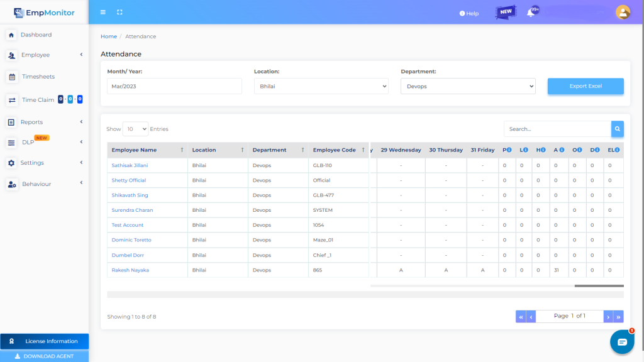Open Test Account employee link
The image size is (644, 362).
(127, 225)
